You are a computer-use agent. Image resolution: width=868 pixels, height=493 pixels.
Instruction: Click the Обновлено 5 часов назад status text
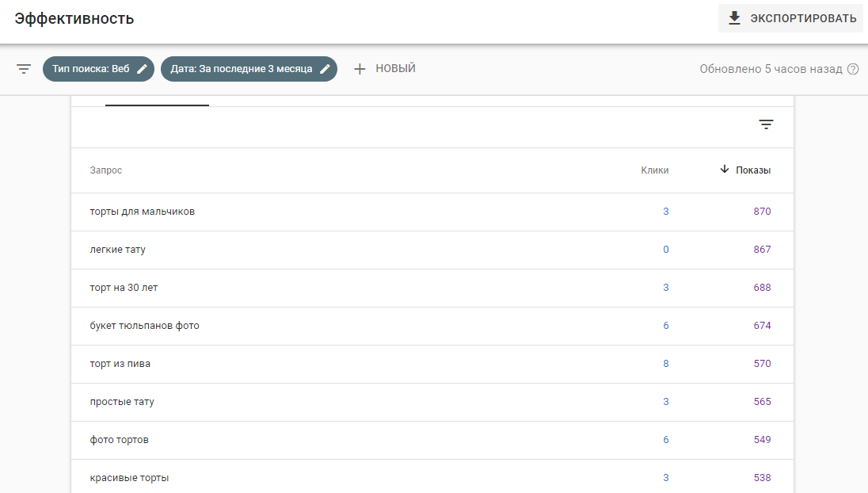tap(771, 69)
